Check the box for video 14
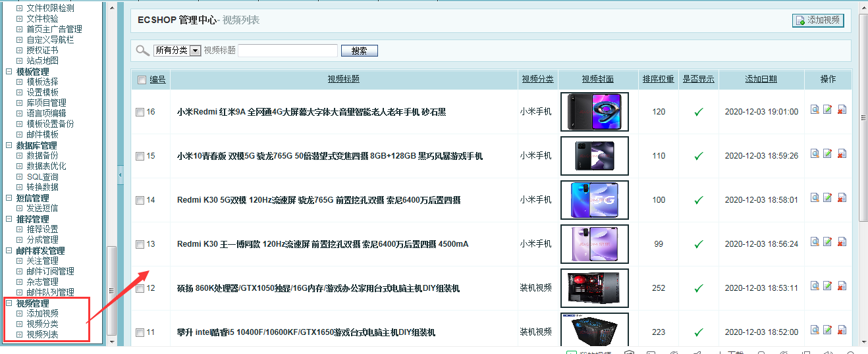 (140, 201)
